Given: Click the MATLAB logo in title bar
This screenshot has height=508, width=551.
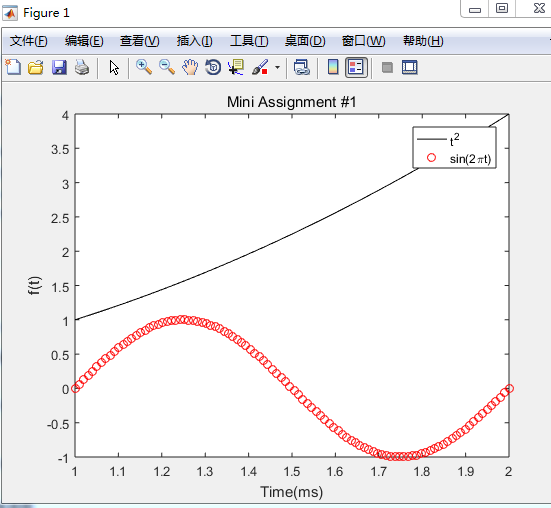Looking at the screenshot, I should (x=10, y=13).
